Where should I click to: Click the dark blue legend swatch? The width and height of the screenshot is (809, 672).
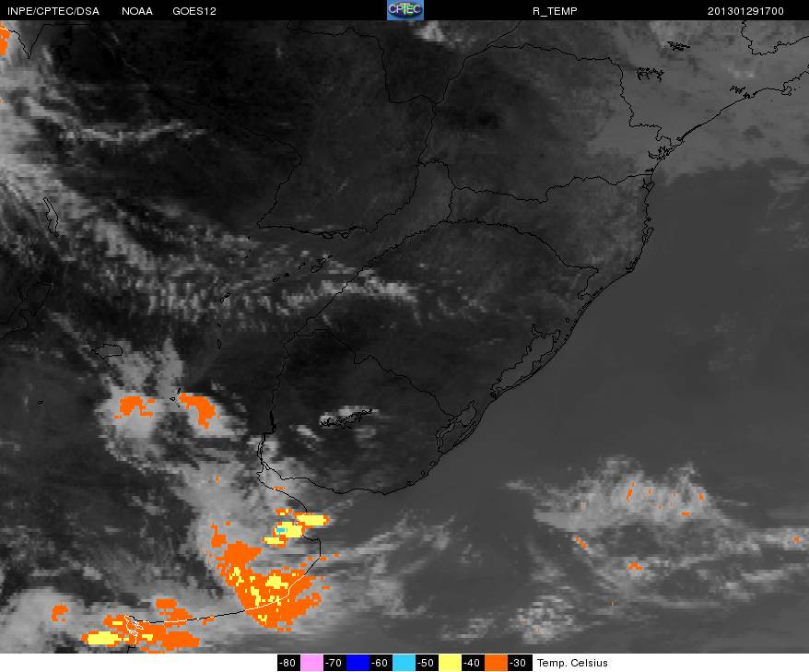[x=358, y=663]
